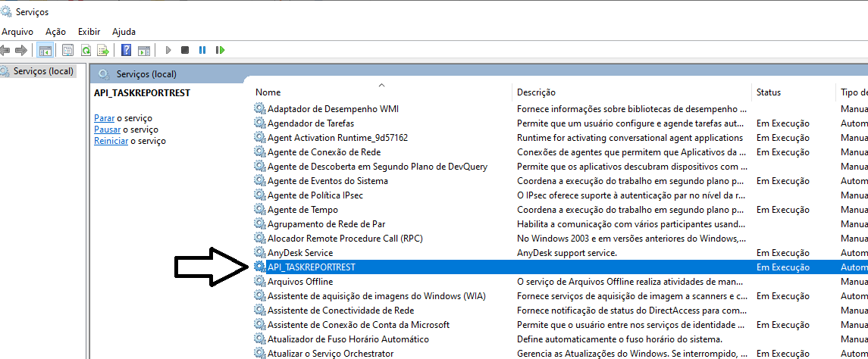The height and width of the screenshot is (359, 868).
Task: Select Atualizador de Fuso Horário Automático name
Action: tap(348, 339)
